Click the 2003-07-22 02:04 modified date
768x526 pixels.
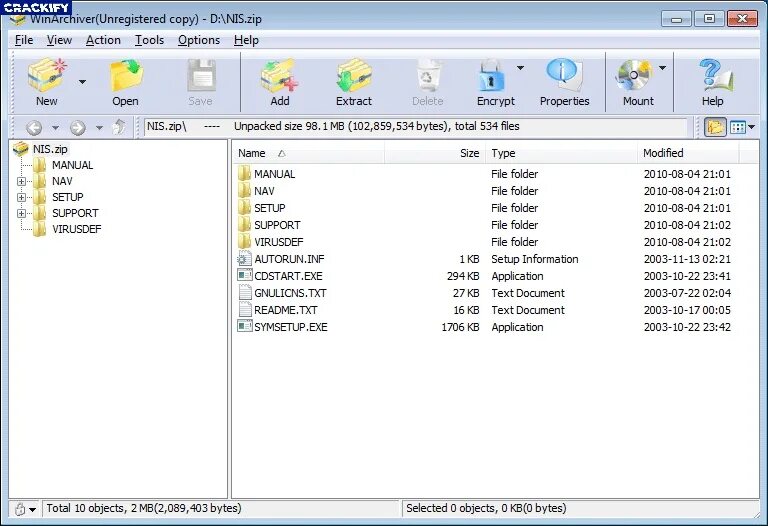coord(687,293)
